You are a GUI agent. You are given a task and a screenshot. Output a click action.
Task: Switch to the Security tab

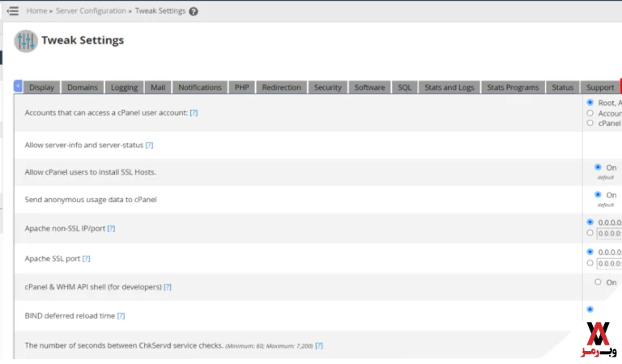(x=328, y=87)
